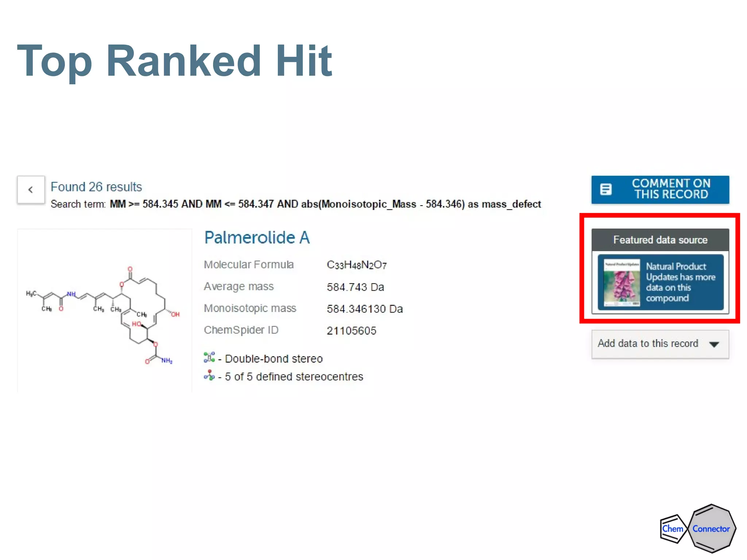Click ChemSpider ID value 21105605
This screenshot has width=747, height=560.
(x=351, y=331)
